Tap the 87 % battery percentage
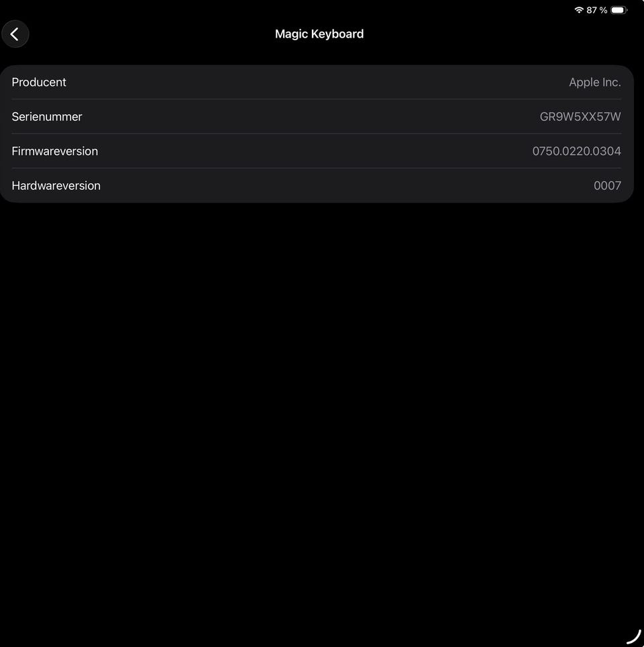 point(596,10)
